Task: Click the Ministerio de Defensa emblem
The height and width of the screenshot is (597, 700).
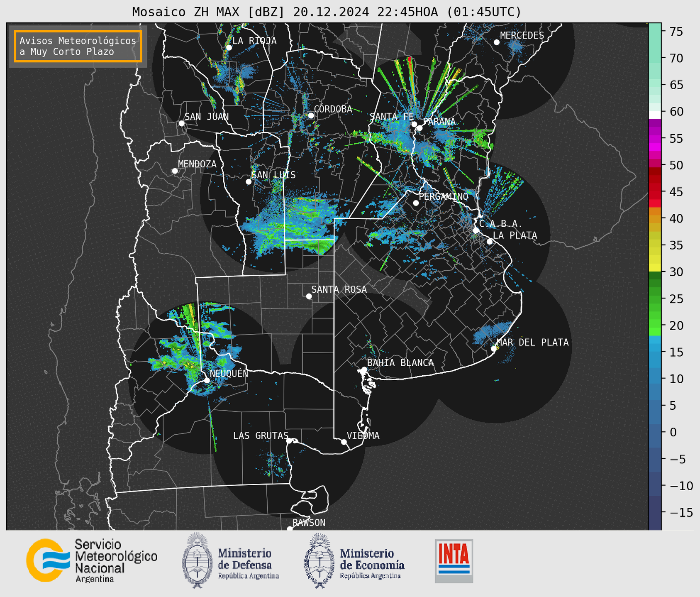Action: click(x=197, y=560)
